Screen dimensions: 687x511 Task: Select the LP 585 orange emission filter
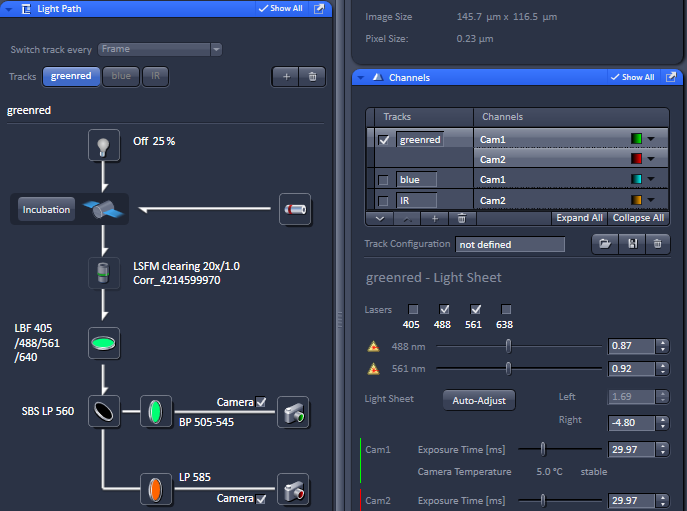(x=155, y=490)
